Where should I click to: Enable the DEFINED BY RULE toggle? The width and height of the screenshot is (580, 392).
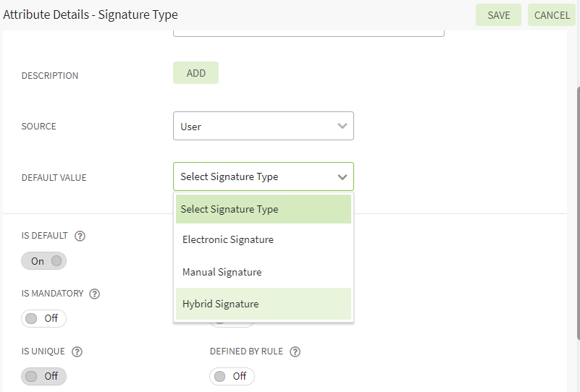tap(232, 376)
